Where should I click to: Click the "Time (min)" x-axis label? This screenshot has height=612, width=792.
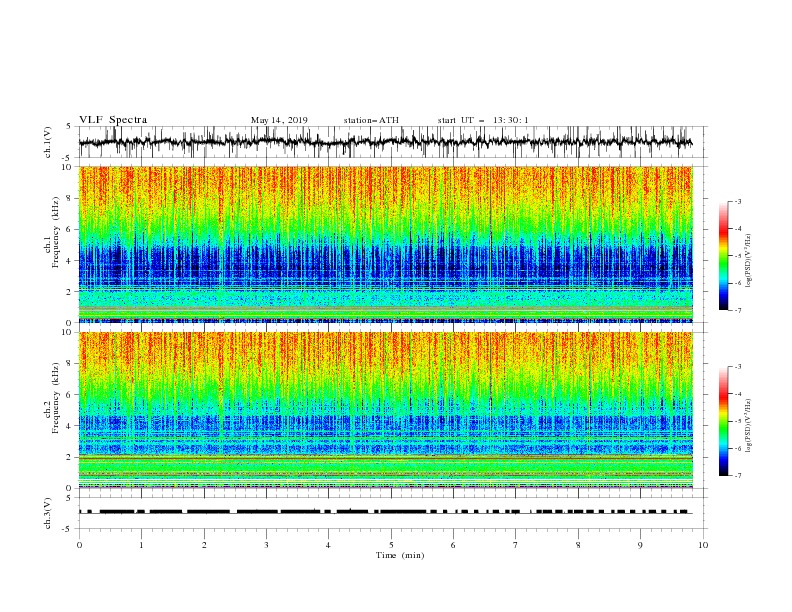coord(400,555)
